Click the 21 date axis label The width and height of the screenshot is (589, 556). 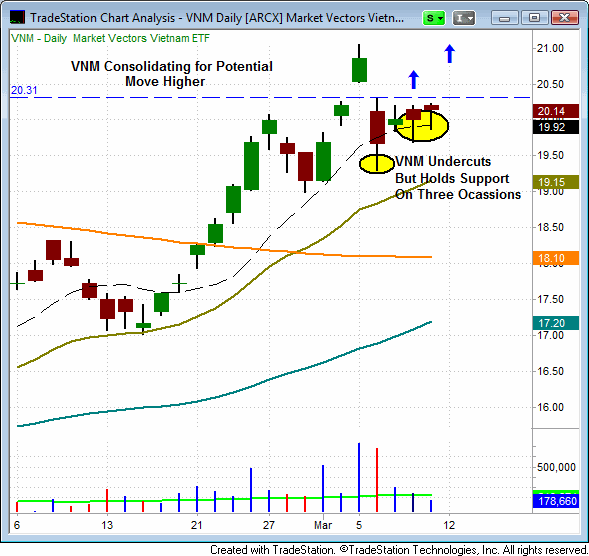(x=196, y=525)
